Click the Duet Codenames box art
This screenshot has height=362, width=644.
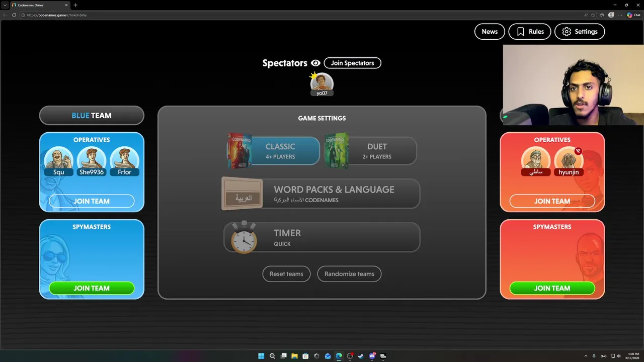[337, 150]
